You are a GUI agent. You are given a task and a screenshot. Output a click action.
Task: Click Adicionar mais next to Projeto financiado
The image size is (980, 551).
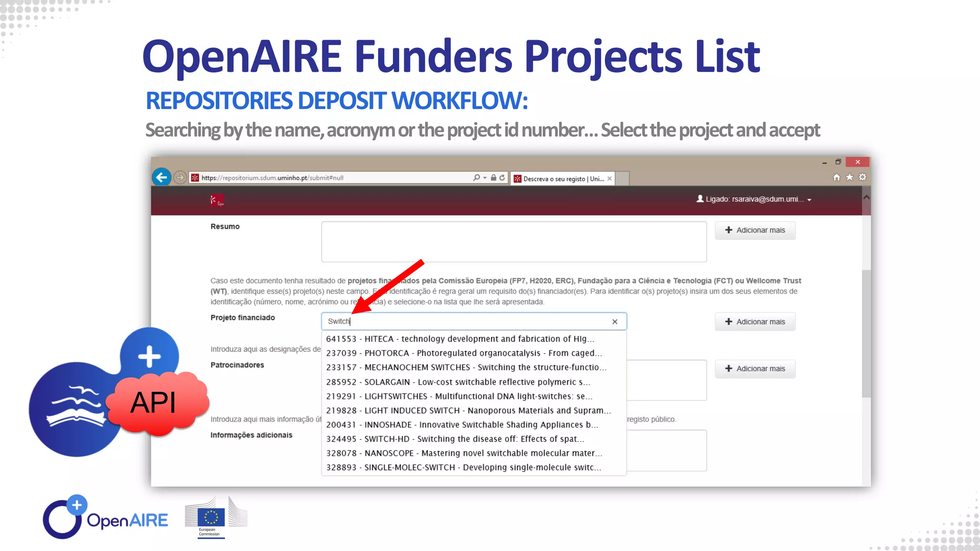(755, 322)
